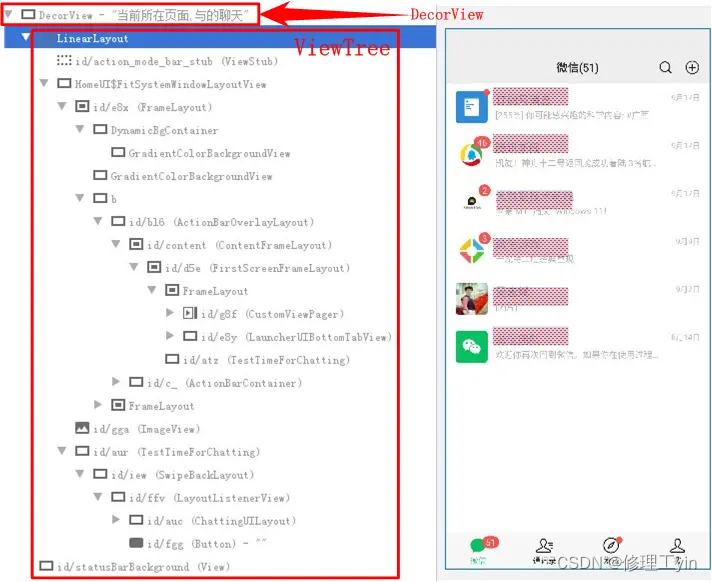Select the id/gga ImageView row
Image resolution: width=712 pixels, height=582 pixels.
[x=138, y=429]
